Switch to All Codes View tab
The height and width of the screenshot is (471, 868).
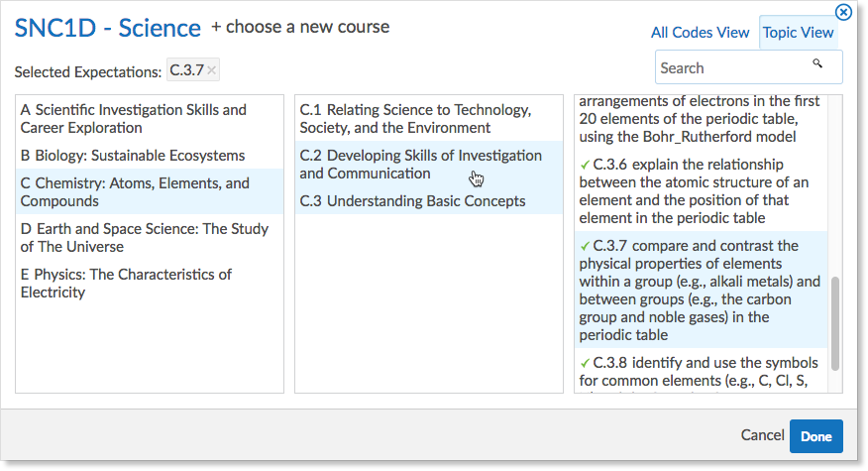[700, 32]
